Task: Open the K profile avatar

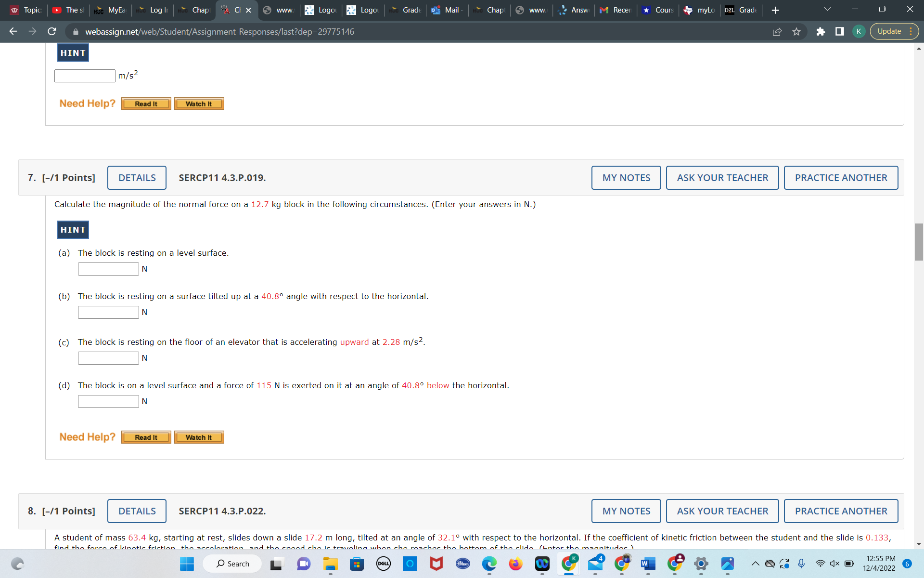Action: point(858,31)
